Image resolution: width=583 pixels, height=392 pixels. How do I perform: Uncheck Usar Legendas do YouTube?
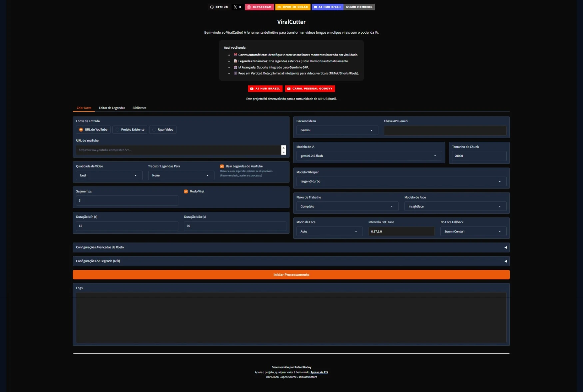[222, 166]
